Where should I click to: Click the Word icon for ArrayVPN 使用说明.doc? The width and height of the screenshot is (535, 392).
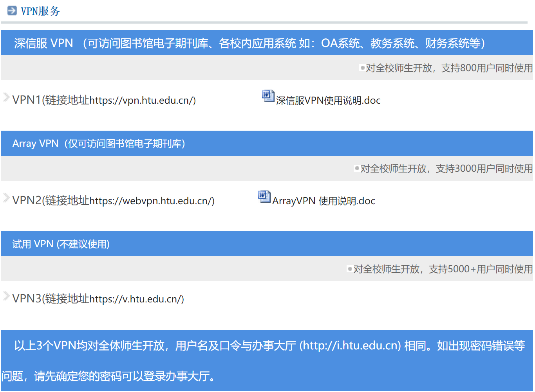(x=264, y=196)
